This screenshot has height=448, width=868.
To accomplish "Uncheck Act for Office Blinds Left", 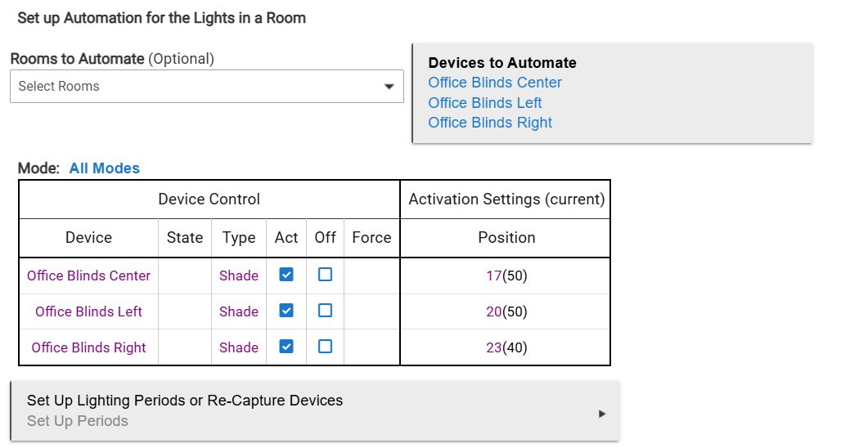I will tap(286, 311).
